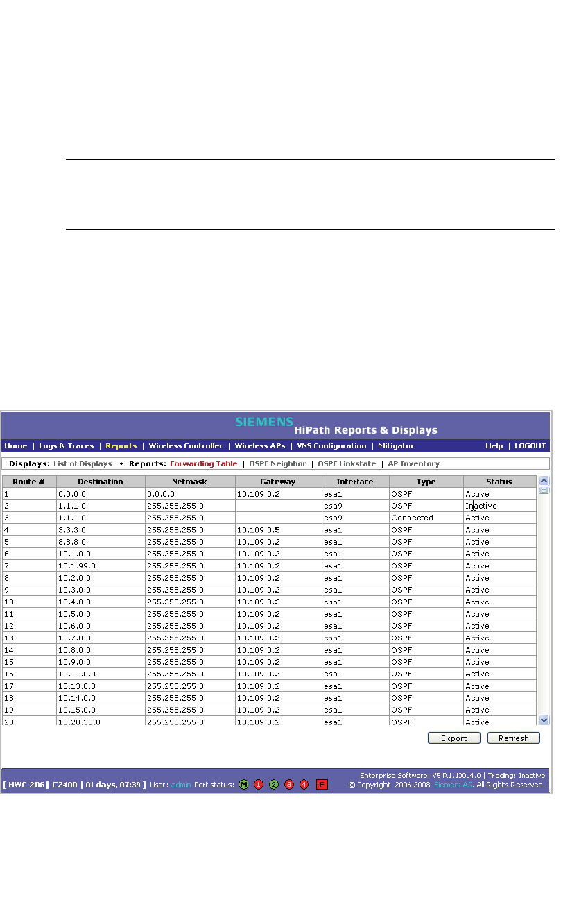Open the Home menu

16,445
